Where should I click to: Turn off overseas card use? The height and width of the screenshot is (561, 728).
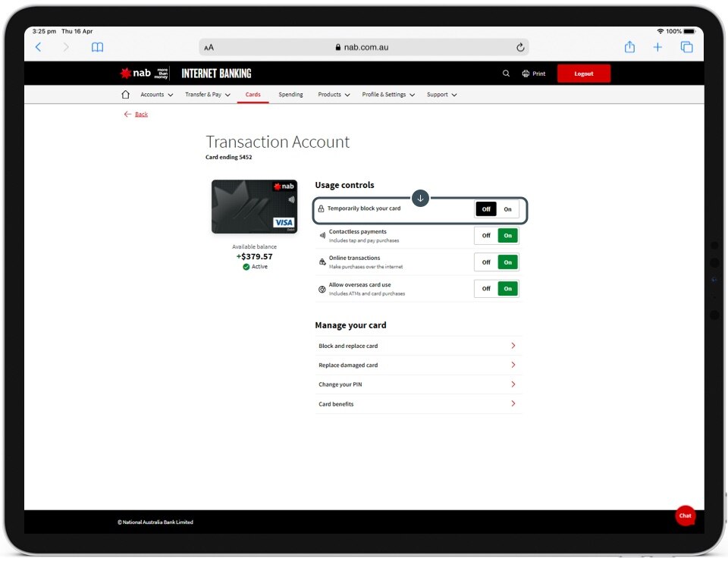486,289
